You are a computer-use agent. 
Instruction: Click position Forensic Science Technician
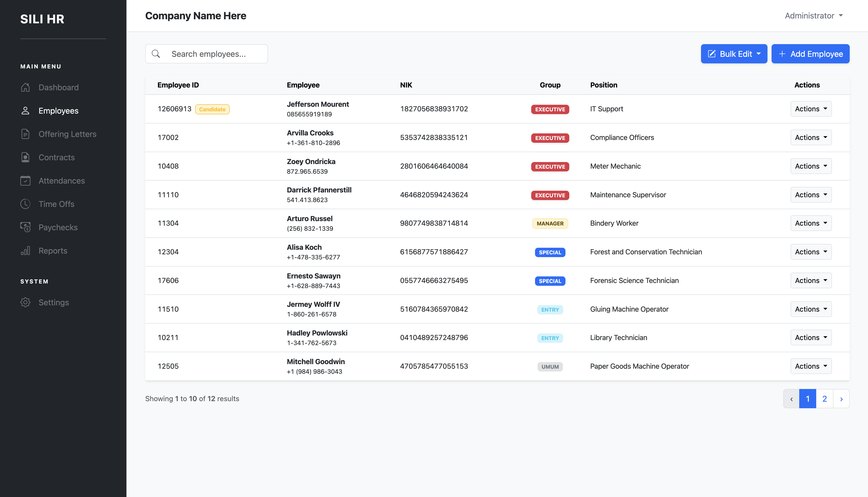(x=634, y=281)
